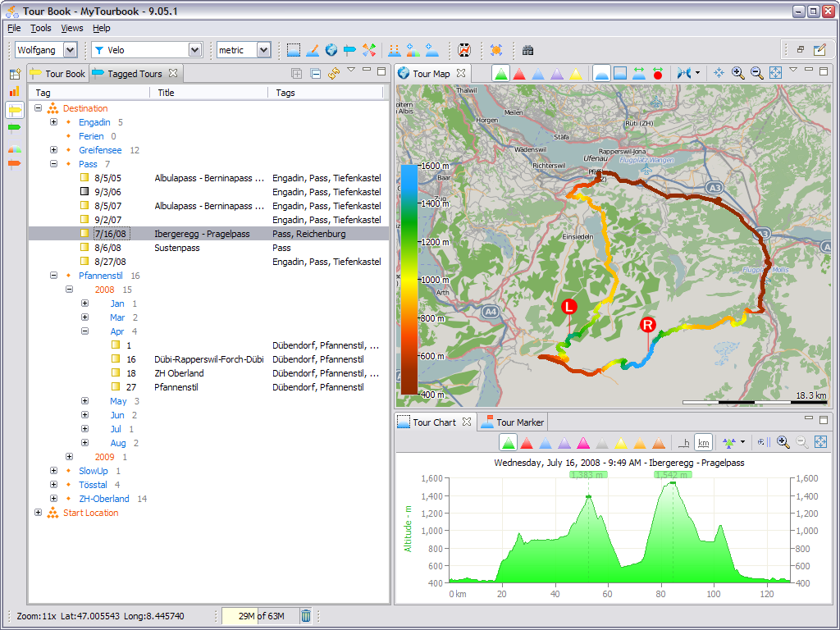Viewport: 840px width, 630px height.
Task: Open the File menu
Action: 14,28
